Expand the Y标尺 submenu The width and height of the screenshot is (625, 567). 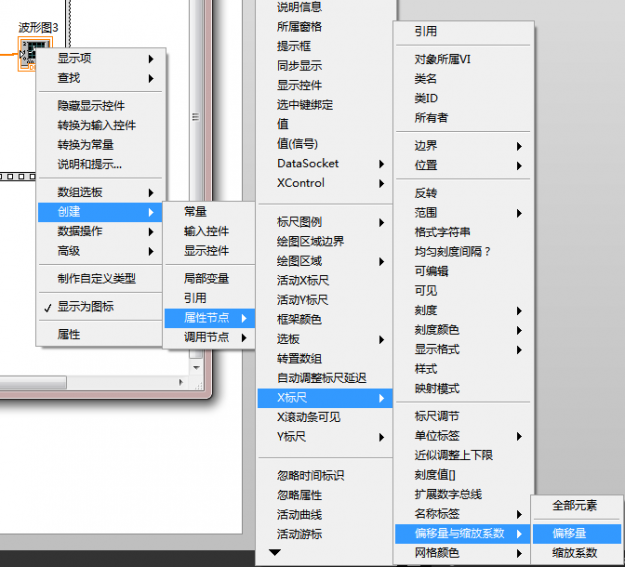pyautogui.click(x=326, y=437)
